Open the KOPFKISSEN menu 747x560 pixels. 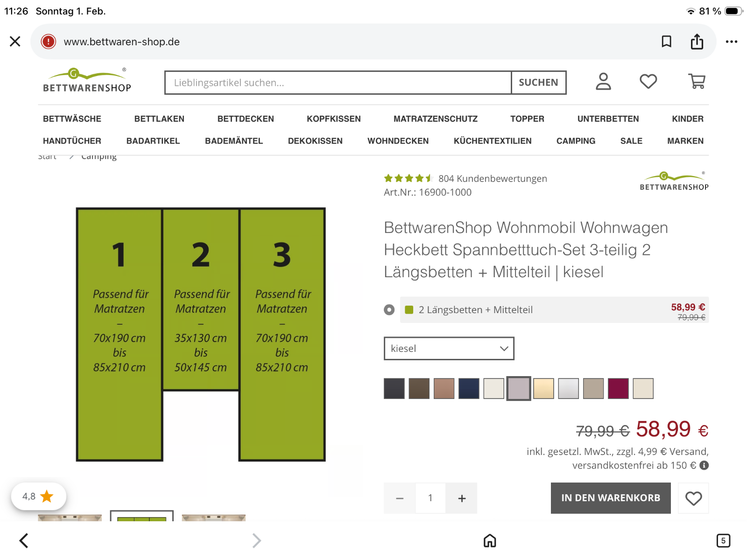[334, 119]
